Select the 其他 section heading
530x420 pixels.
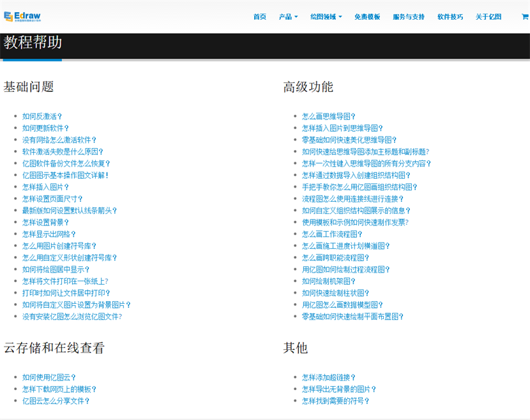click(x=296, y=348)
